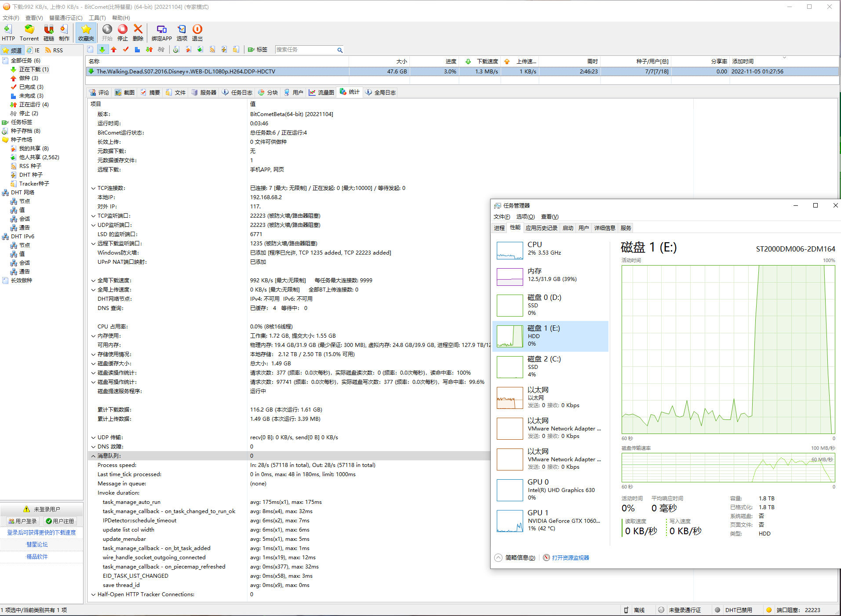
Task: Toggle the all-tasks page filter button
Action: (90, 50)
